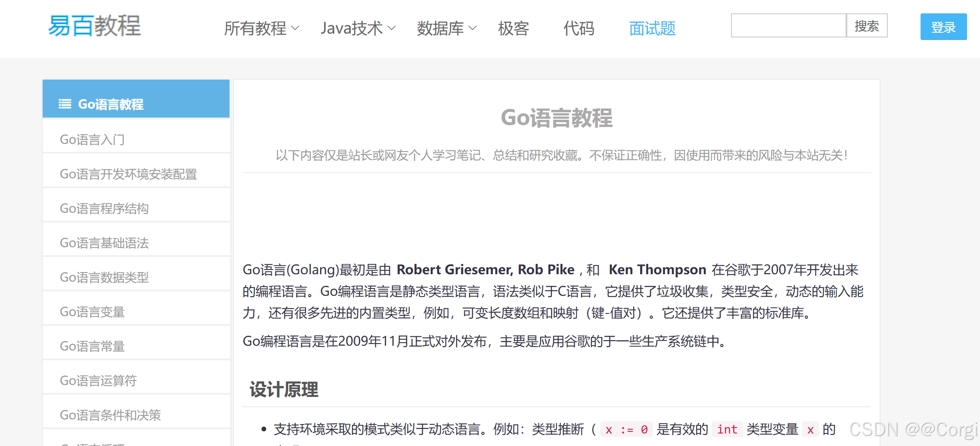Select the 代码 navigation item
This screenshot has width=980, height=446.
coord(579,28)
